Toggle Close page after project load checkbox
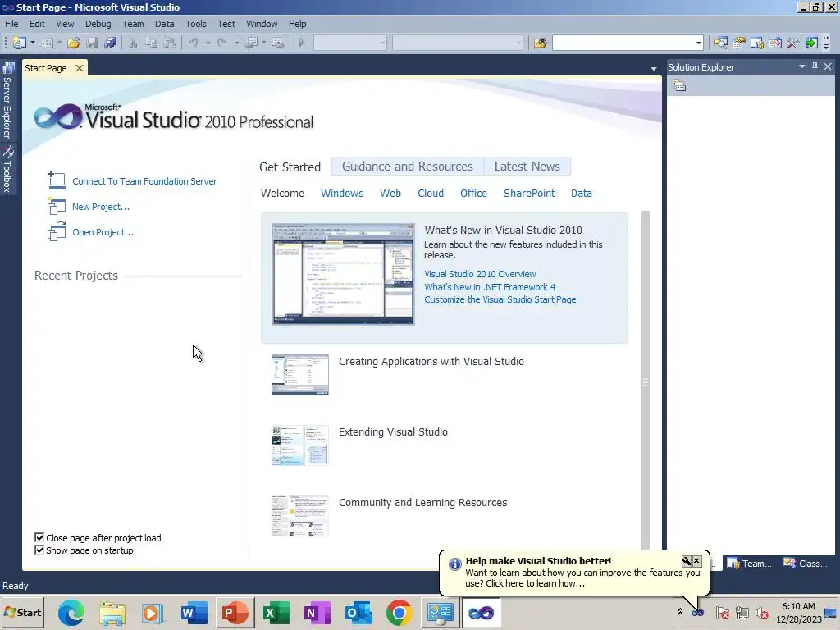 39,537
